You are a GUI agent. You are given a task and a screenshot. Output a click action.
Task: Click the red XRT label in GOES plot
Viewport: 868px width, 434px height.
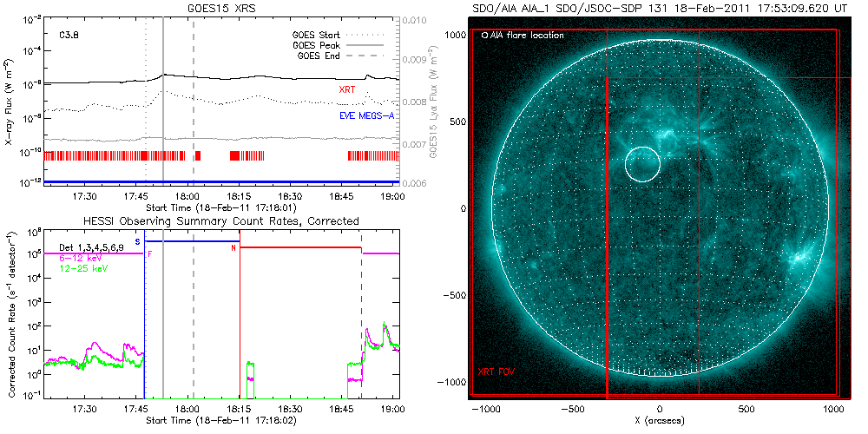click(x=347, y=89)
